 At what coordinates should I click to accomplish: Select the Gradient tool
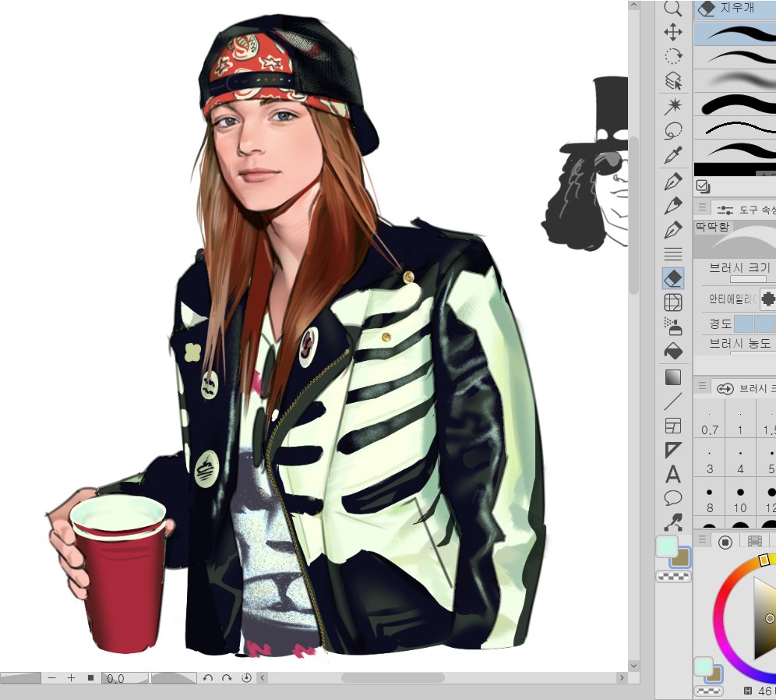[x=673, y=377]
